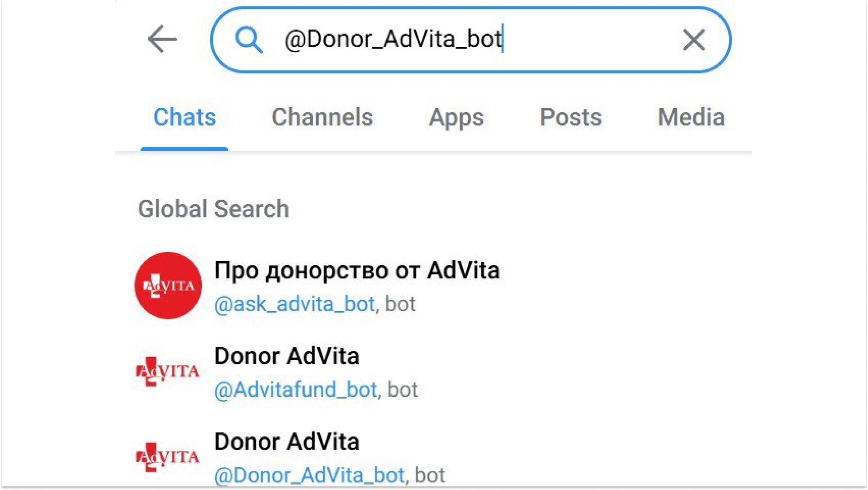Open the Posts tab
The width and height of the screenshot is (868, 490).
571,117
